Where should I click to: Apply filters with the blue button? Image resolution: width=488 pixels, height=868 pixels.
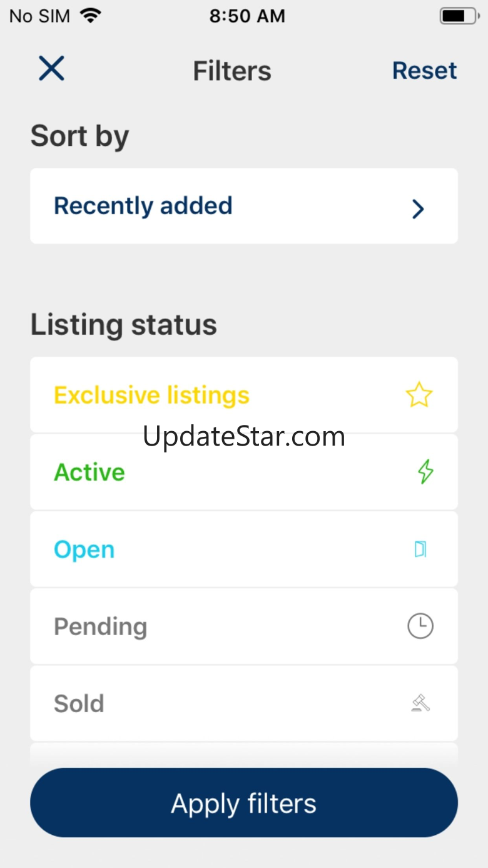click(244, 803)
